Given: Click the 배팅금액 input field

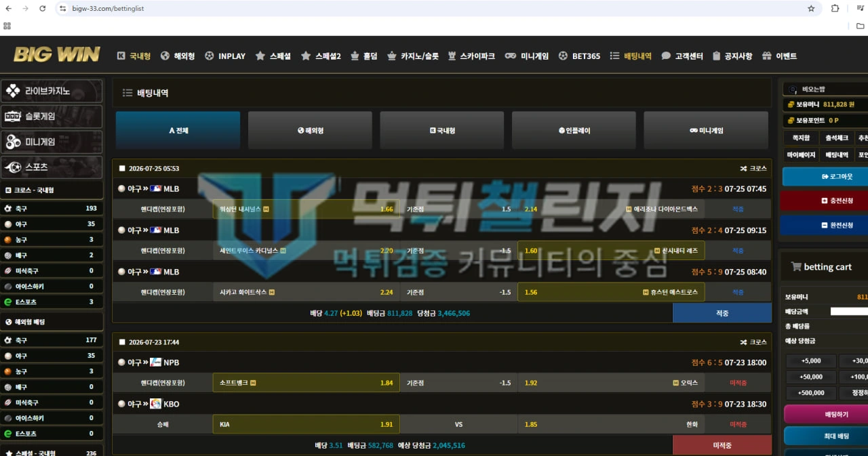Looking at the screenshot, I should pos(849,311).
